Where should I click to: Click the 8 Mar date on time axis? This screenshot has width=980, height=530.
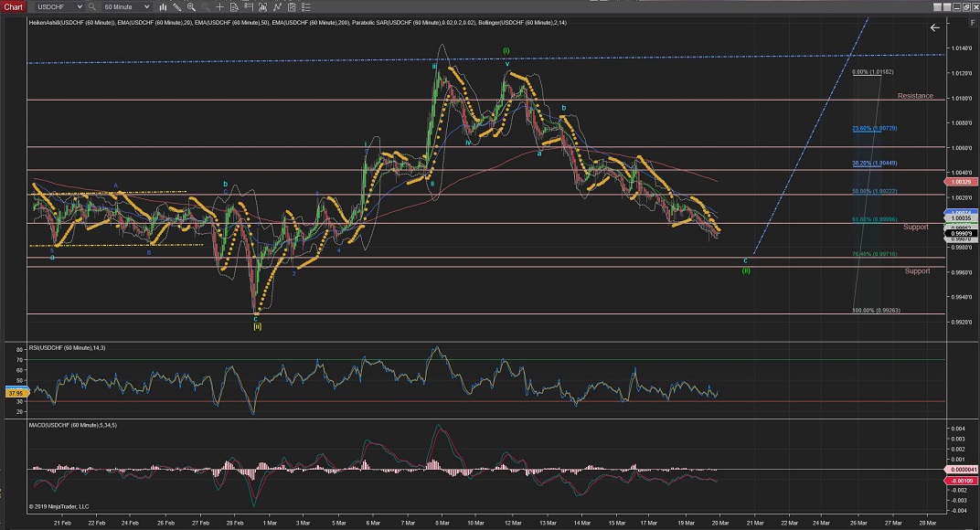[442, 523]
